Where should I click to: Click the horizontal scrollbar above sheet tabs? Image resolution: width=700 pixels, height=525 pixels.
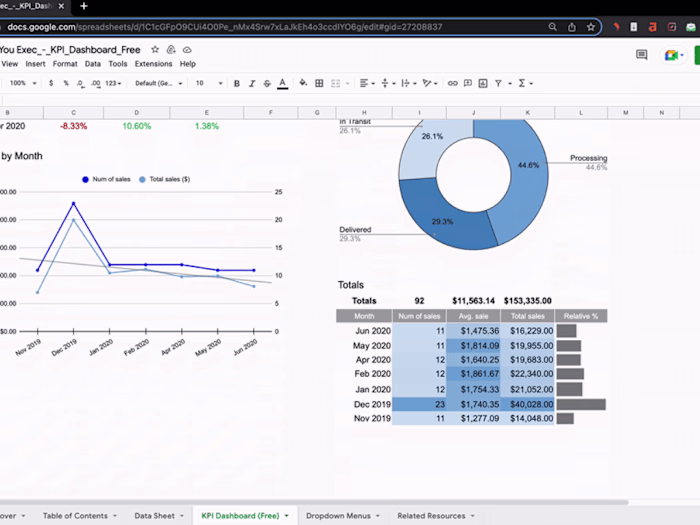[x=312, y=502]
